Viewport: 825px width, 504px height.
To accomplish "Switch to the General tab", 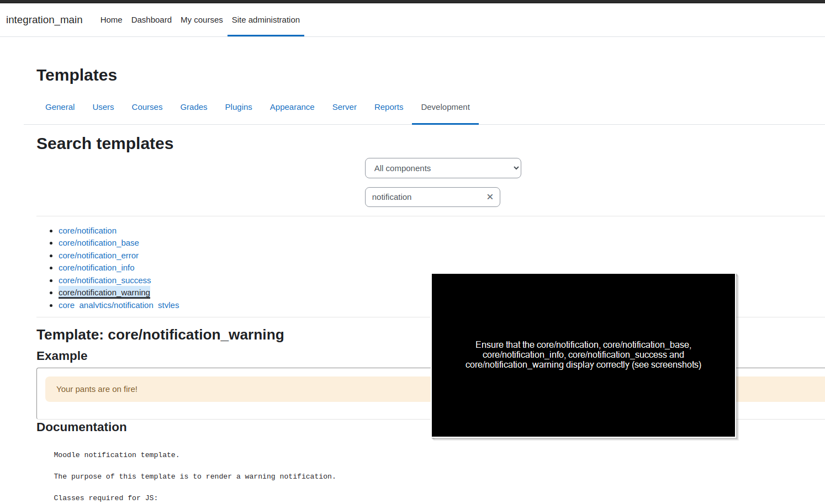I will pos(60,107).
